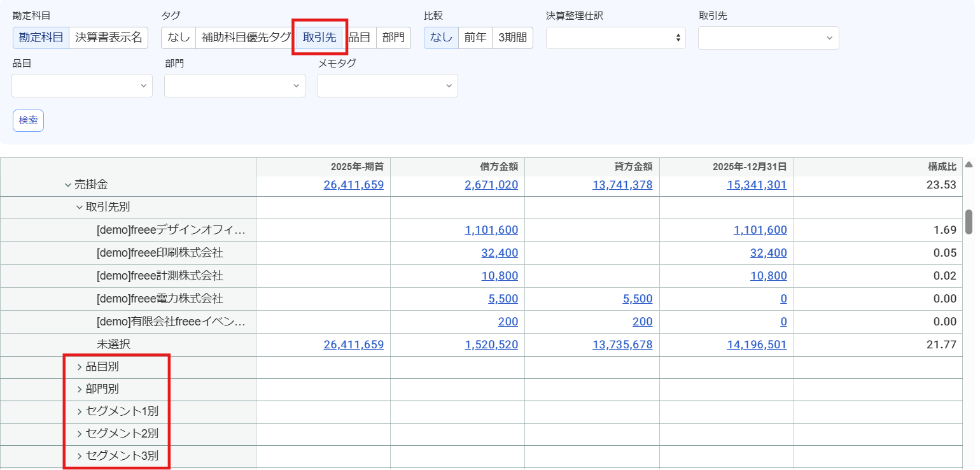Collapse the 売掛金 row chevron

67,185
